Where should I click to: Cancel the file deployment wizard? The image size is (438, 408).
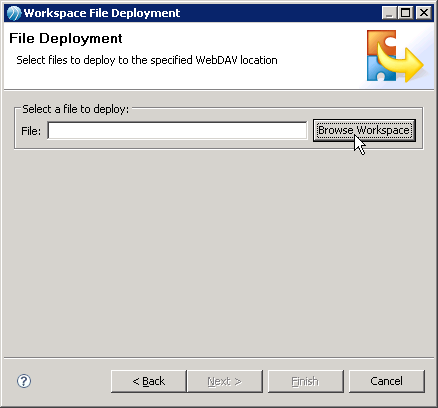pos(387,381)
